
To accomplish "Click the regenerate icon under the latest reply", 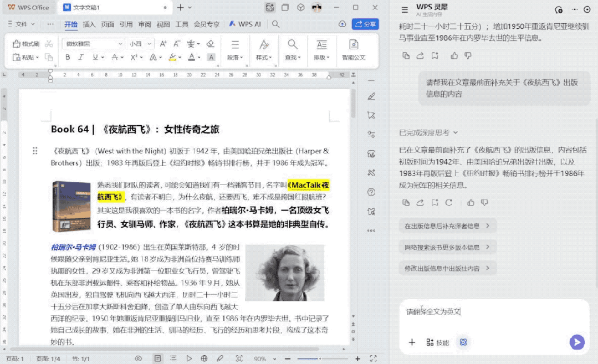I will pos(449,202).
